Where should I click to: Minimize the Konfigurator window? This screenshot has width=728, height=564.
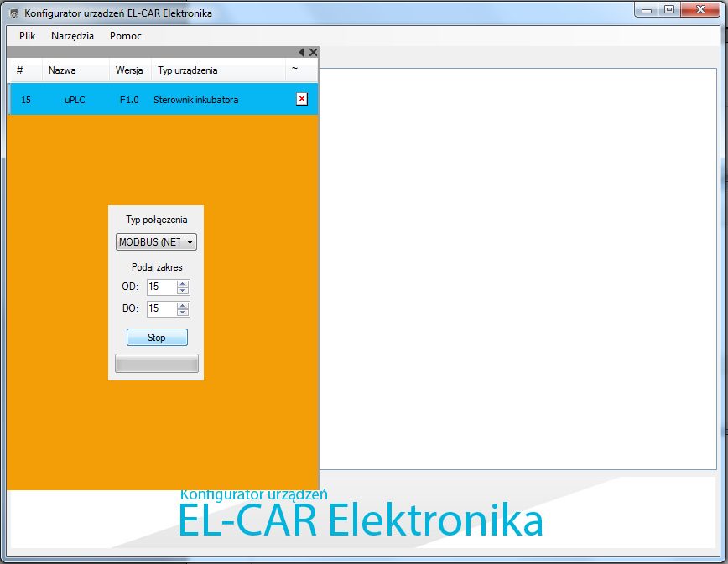point(647,10)
